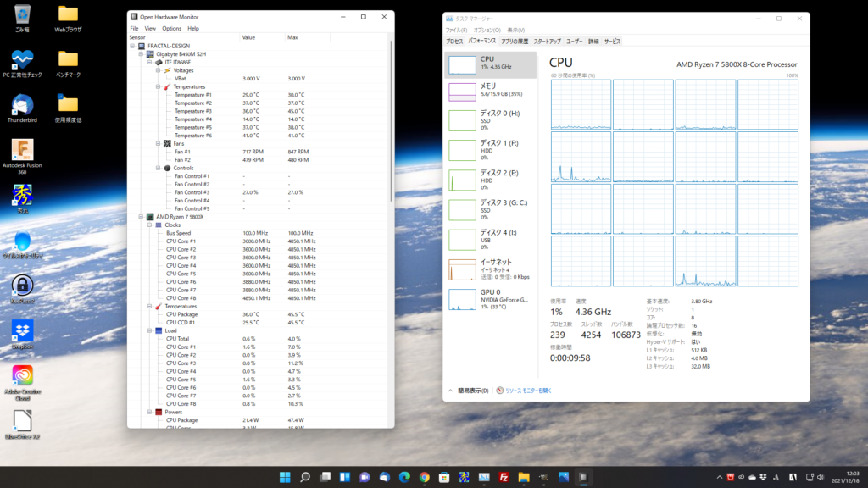The height and width of the screenshot is (488, 868).
Task: Collapse the AMD Ryzen 7 5800X node
Action: (x=142, y=217)
